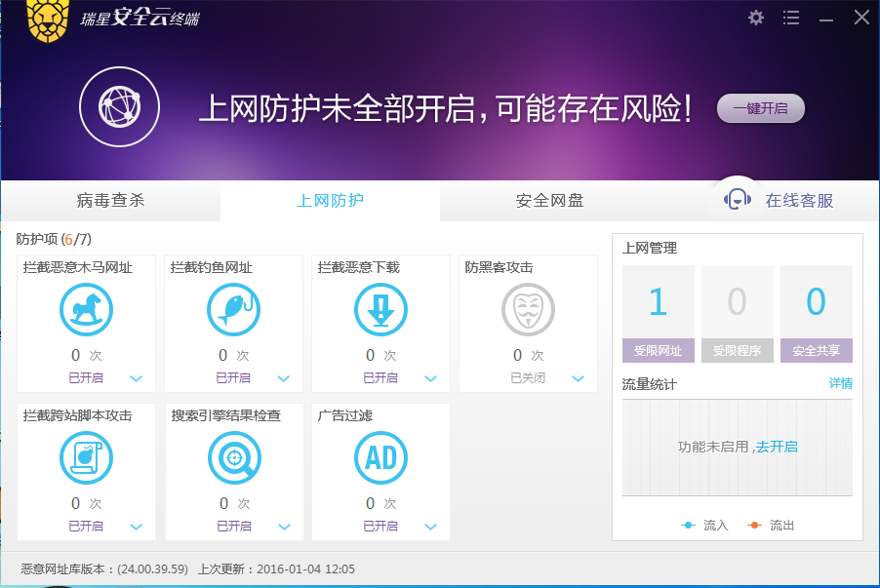Click the 上网管理 panel heading
Viewport: 880px width, 588px height.
pos(650,248)
